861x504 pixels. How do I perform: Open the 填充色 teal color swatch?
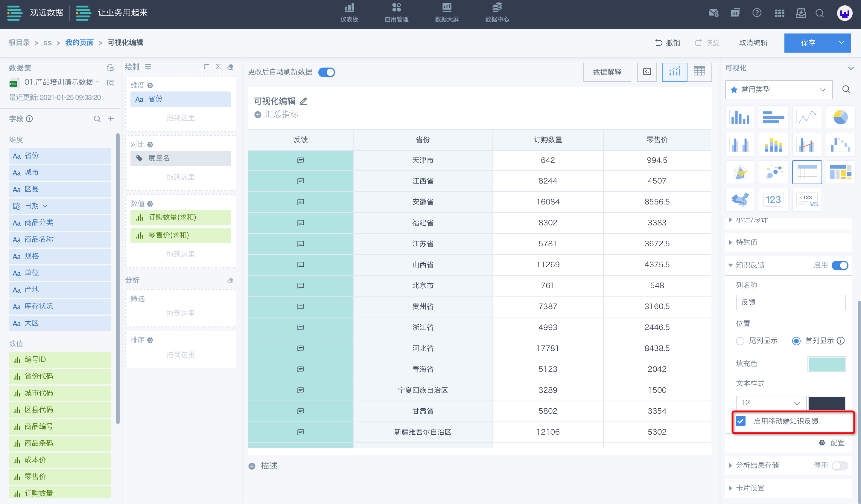(826, 364)
